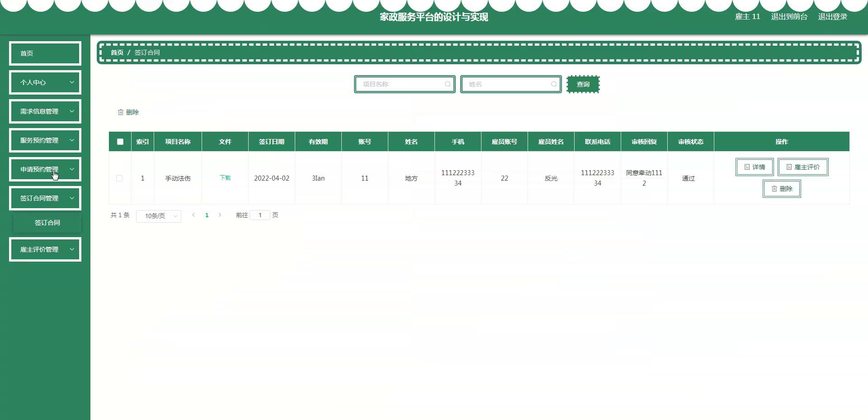Viewport: 868px width, 420px height.
Task: Select the 签订合同 submenu item
Action: pyautogui.click(x=47, y=223)
